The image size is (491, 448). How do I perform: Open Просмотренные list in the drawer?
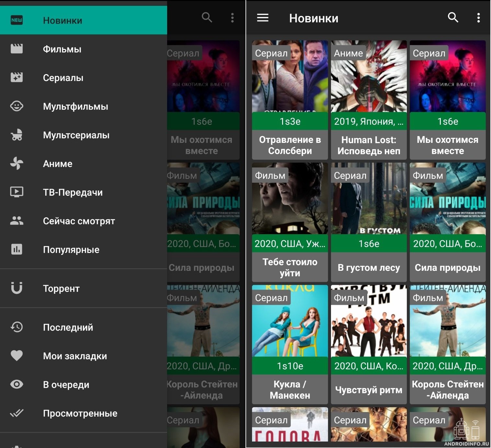pos(80,413)
